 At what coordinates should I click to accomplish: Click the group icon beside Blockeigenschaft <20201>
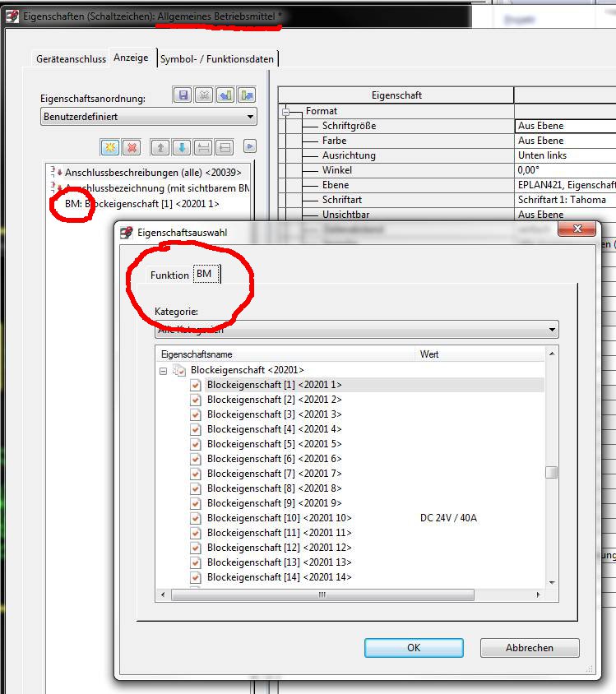click(179, 370)
